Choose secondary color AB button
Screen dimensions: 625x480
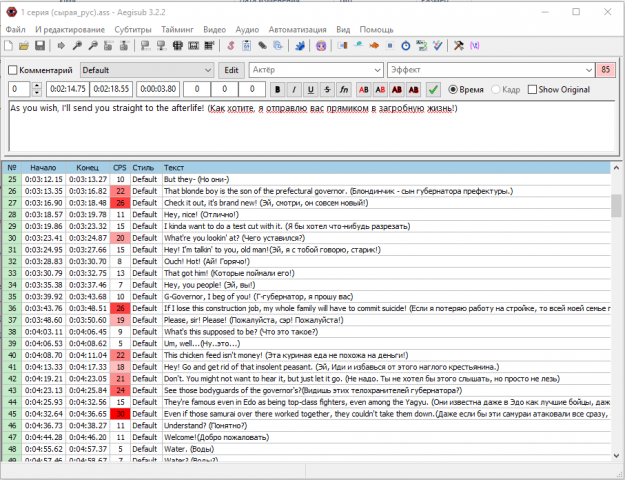[x=380, y=90]
